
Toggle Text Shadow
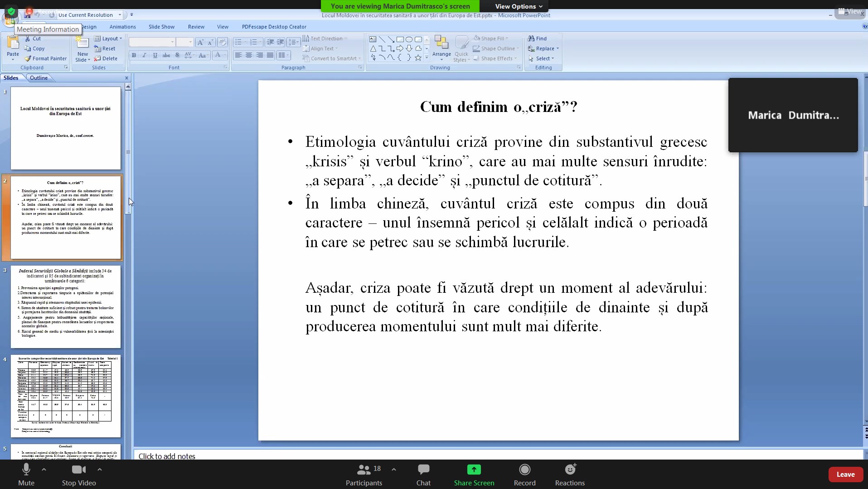tap(177, 55)
